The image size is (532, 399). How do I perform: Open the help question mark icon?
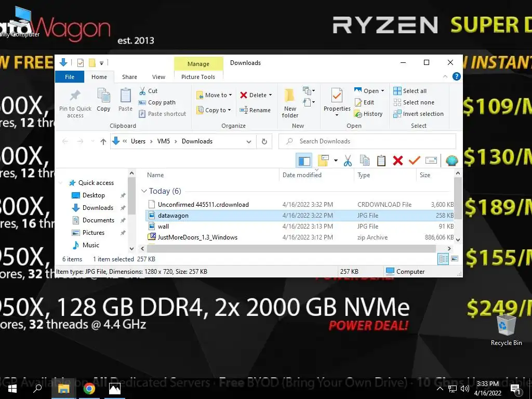(x=457, y=76)
